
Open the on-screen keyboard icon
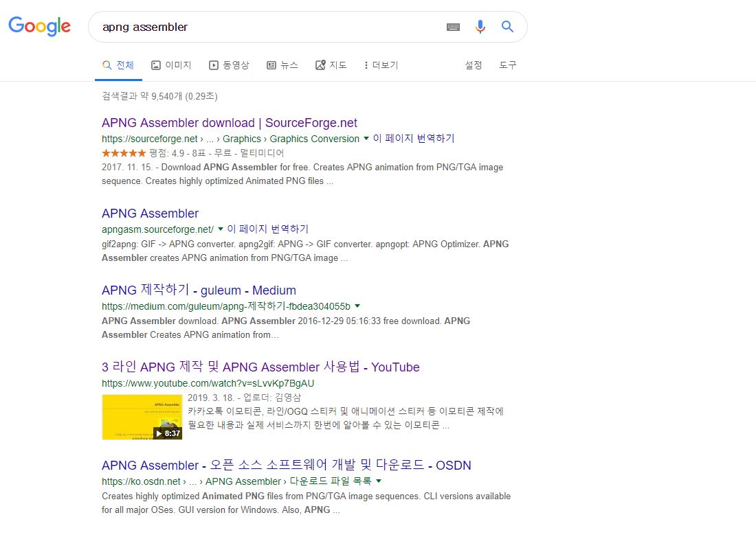coord(453,27)
